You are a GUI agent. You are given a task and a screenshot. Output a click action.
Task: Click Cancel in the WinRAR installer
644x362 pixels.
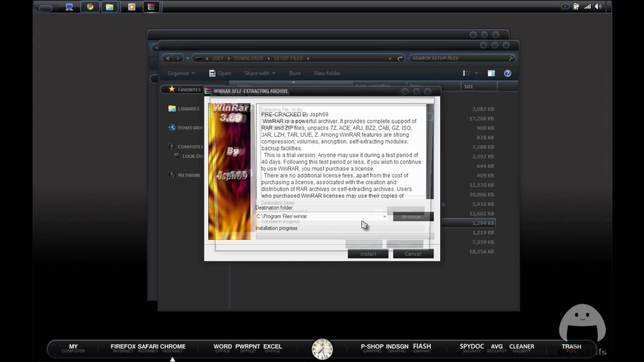[x=413, y=254]
